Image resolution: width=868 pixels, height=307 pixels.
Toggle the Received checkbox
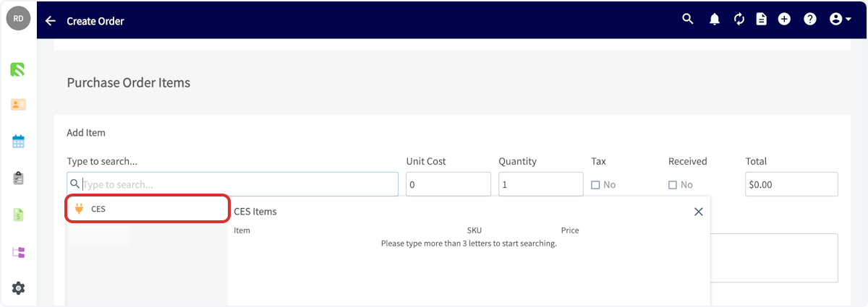coord(673,185)
